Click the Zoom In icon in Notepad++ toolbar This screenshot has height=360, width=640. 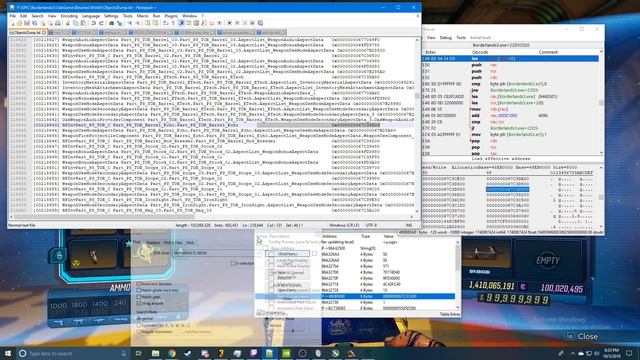click(130, 23)
